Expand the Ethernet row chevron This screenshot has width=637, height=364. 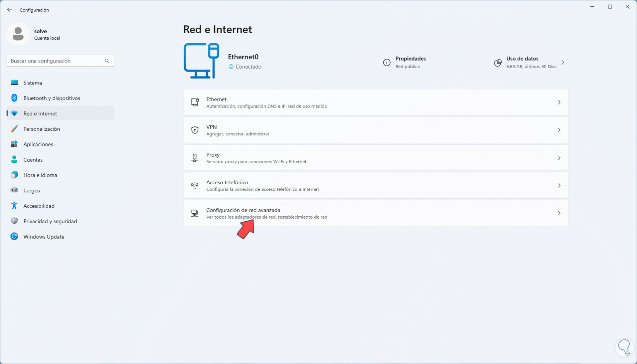tap(559, 102)
